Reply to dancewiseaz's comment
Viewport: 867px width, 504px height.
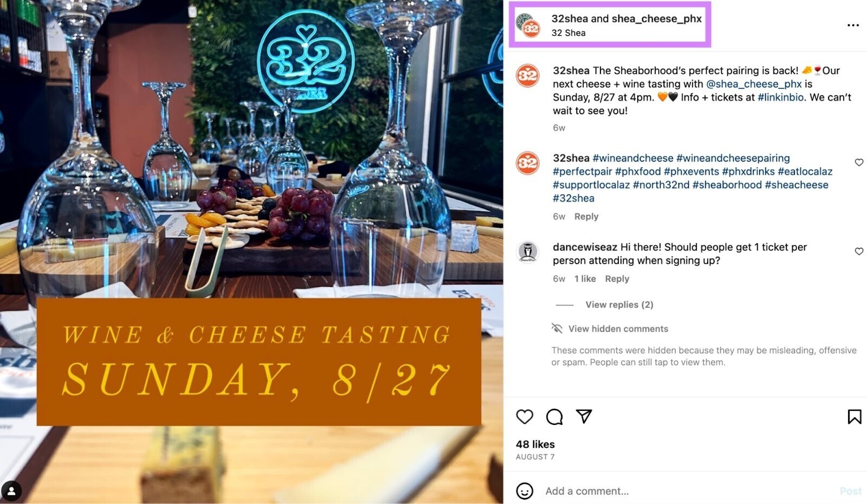click(x=617, y=279)
